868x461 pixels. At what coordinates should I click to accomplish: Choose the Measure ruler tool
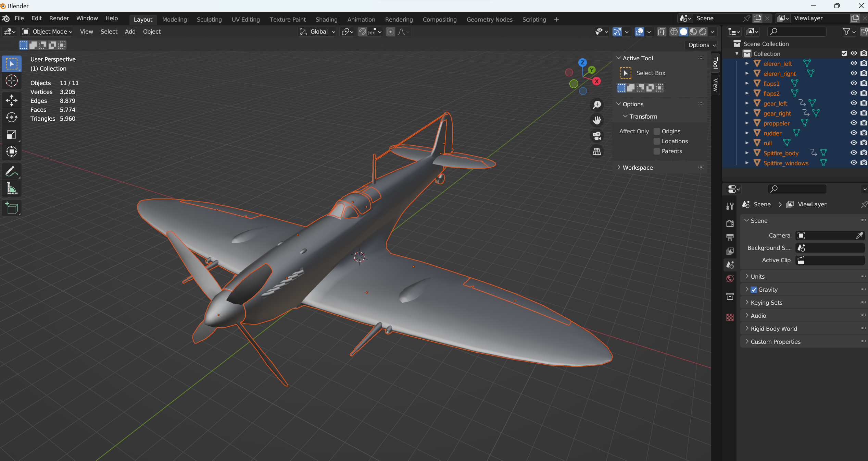(12, 189)
